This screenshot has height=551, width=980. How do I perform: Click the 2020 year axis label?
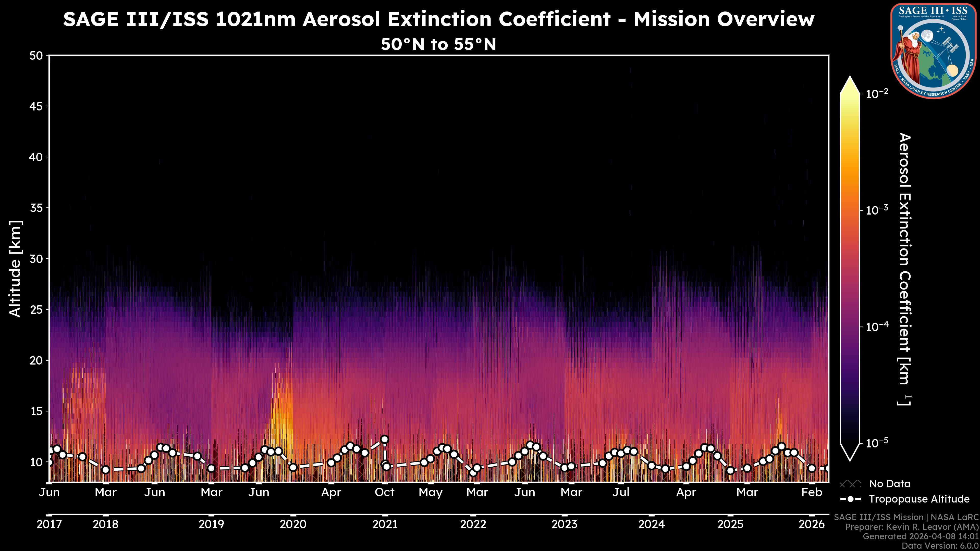coord(293,524)
